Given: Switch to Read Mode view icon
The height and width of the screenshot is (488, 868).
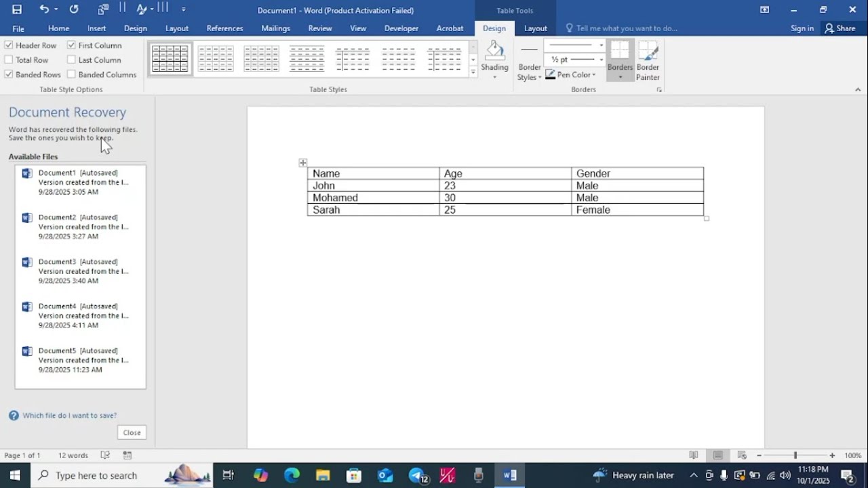Looking at the screenshot, I should coord(693,455).
